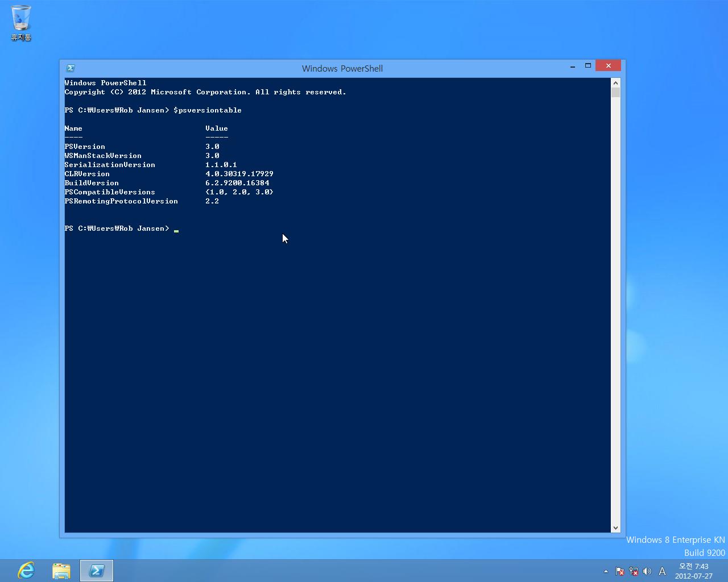Click the $psversiontable command text
The image size is (728, 582).
pos(208,110)
